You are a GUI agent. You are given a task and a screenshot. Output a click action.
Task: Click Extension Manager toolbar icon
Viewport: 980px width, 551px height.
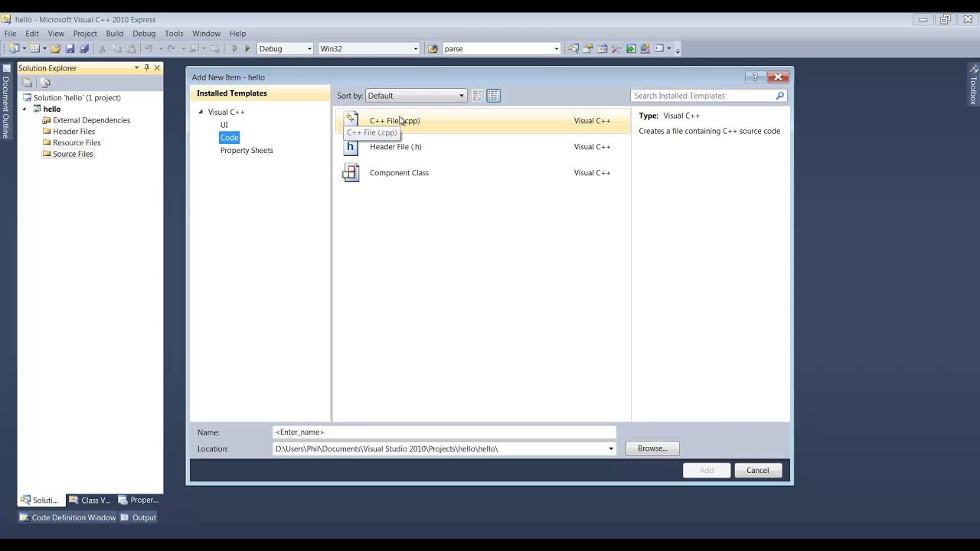[x=645, y=48]
